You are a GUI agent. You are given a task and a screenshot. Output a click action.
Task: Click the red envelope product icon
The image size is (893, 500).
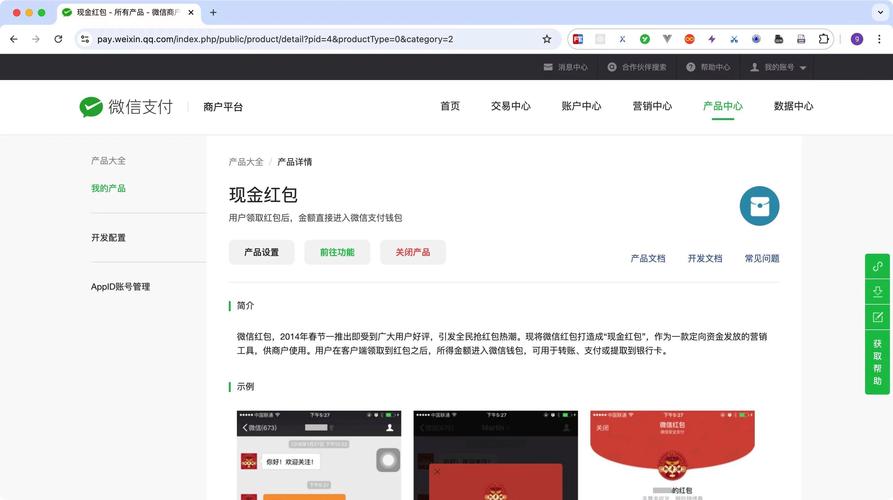(x=759, y=206)
